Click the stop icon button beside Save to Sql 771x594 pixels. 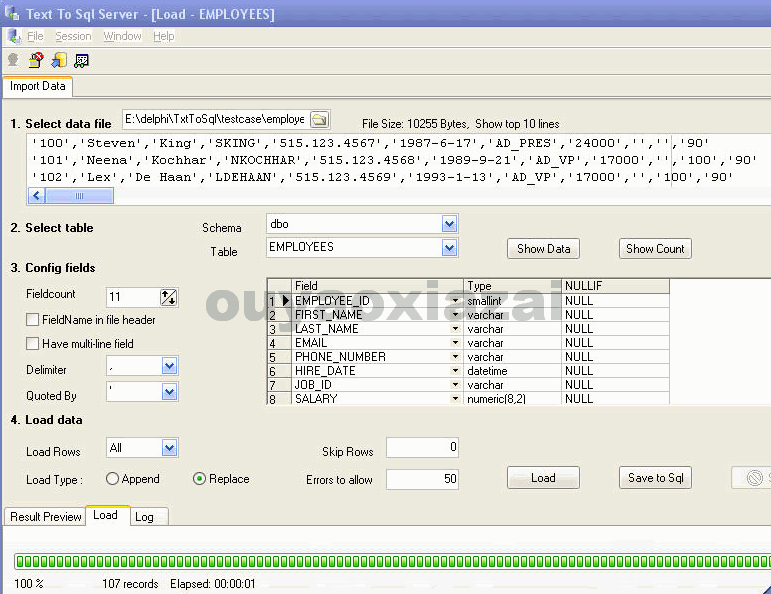pyautogui.click(x=754, y=477)
